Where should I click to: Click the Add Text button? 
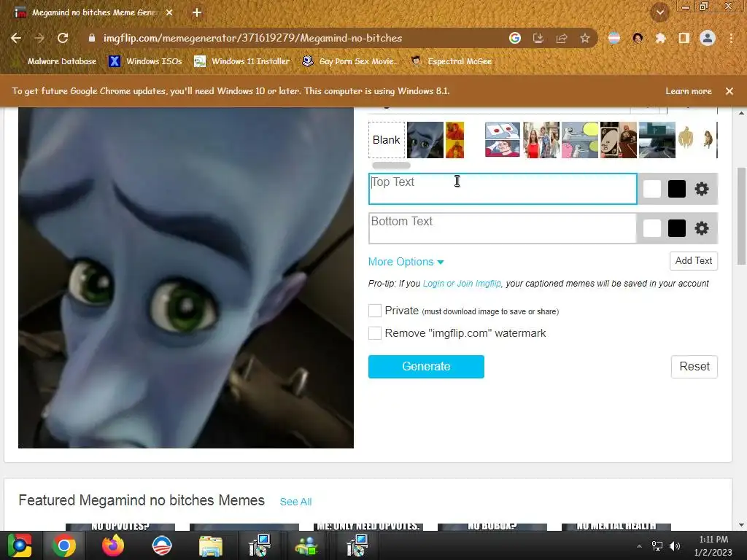pos(694,261)
